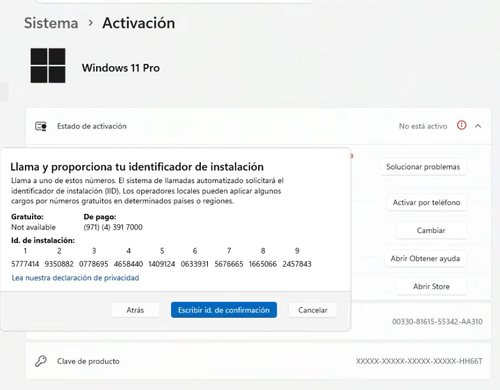Click the No está activo status text
This screenshot has width=500, height=390.
423,126
